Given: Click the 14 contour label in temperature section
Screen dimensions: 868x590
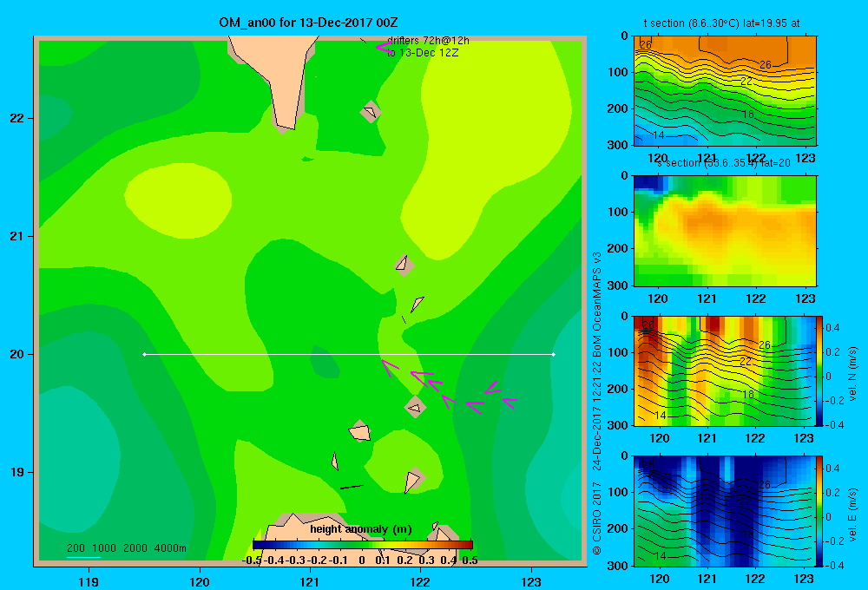Looking at the screenshot, I should 659,135.
